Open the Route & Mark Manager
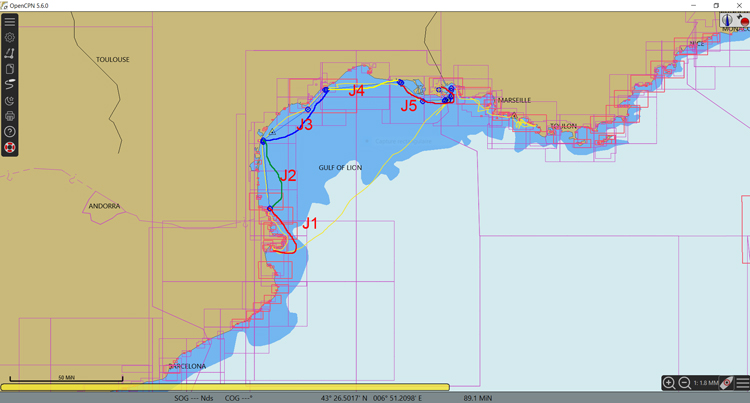This screenshot has height=403, width=750. tap(10, 69)
